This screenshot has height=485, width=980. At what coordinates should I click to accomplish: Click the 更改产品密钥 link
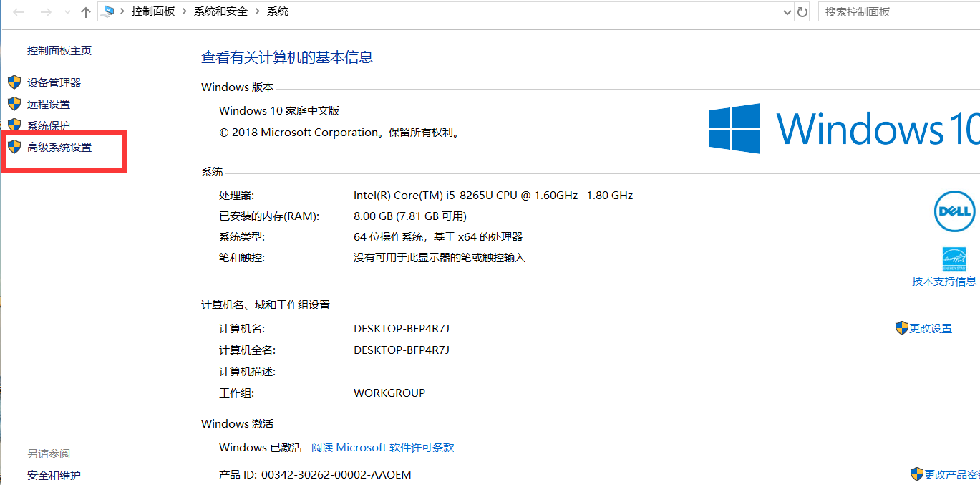(x=952, y=474)
